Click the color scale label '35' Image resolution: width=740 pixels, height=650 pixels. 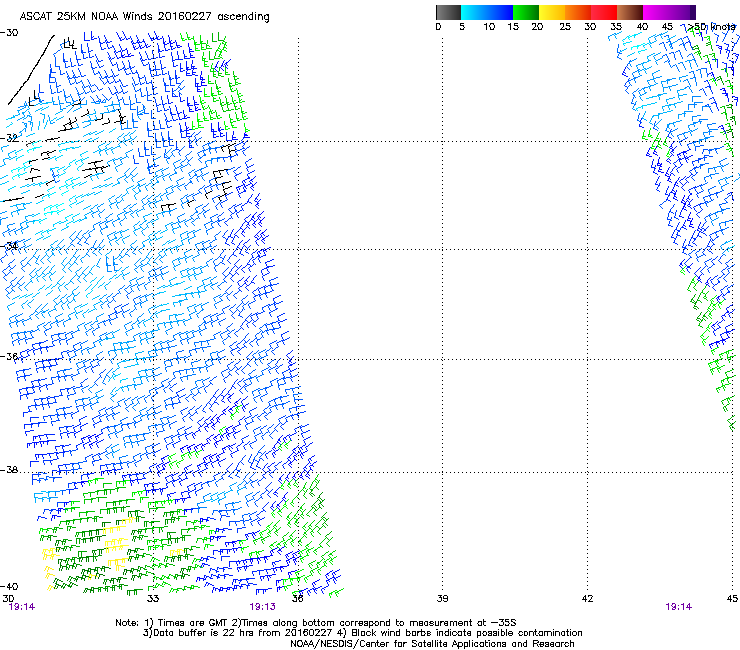point(616,27)
